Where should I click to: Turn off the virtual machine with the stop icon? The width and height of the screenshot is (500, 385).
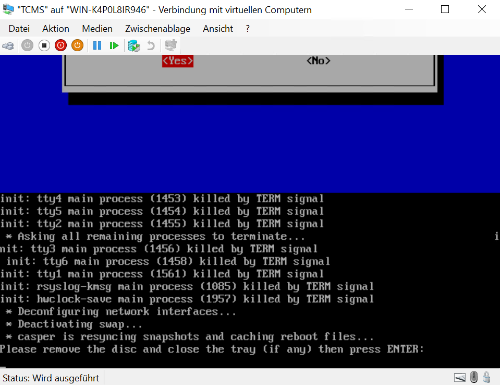point(44,45)
